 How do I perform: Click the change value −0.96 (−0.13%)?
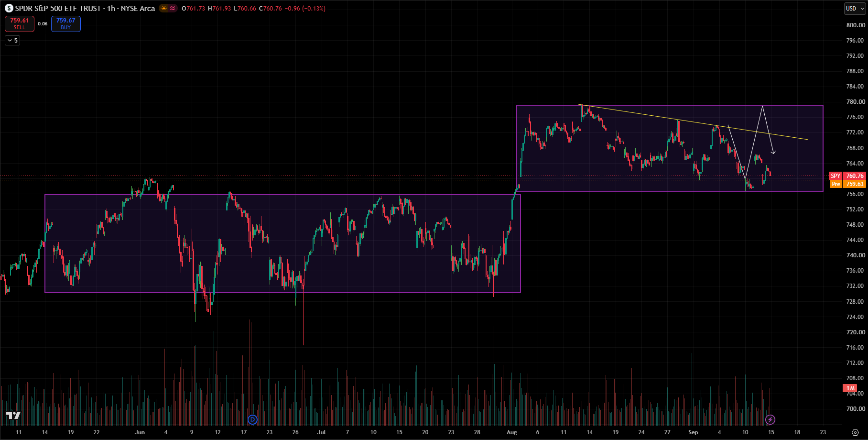pos(305,9)
